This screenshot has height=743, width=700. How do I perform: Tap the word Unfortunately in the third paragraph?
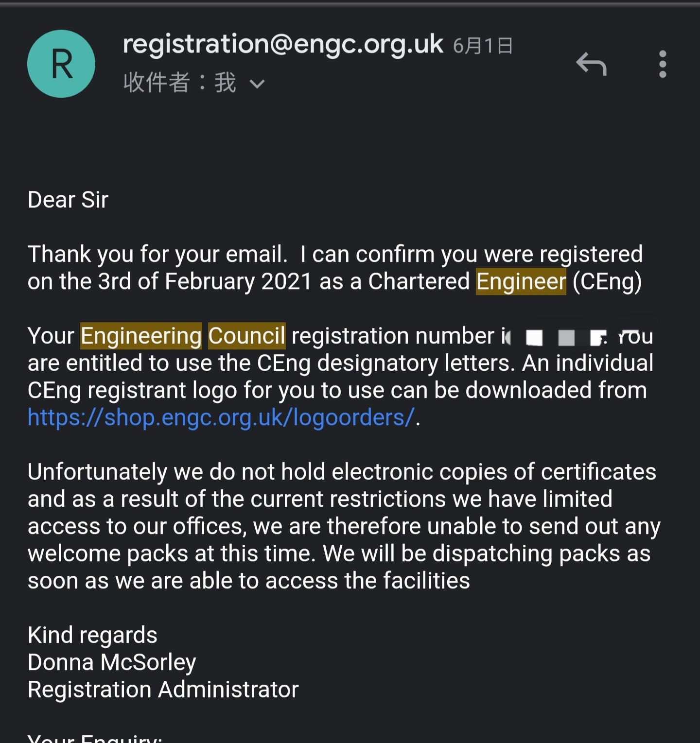[x=97, y=472]
